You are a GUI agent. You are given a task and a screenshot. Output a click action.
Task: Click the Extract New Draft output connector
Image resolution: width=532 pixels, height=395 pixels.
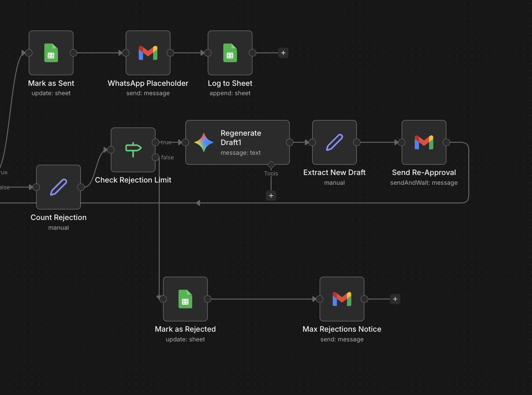click(357, 142)
